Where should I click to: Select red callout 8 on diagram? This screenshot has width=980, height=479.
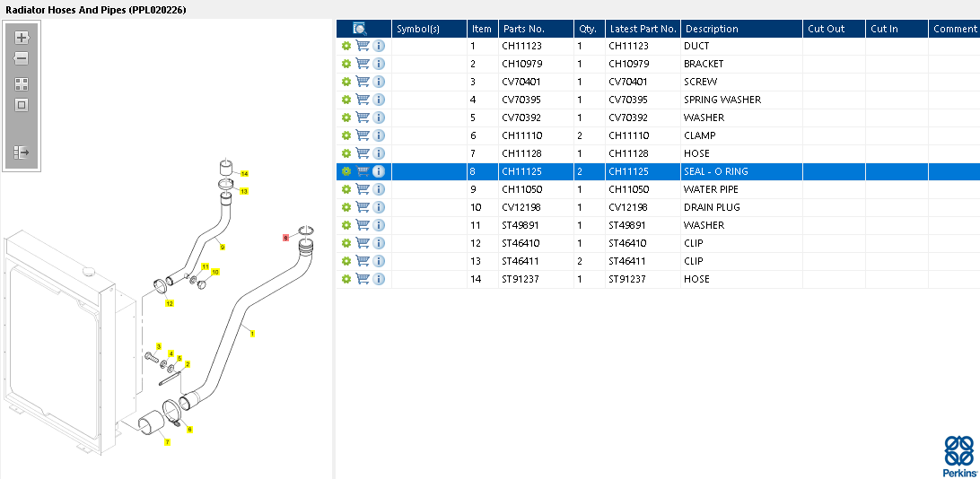point(285,238)
